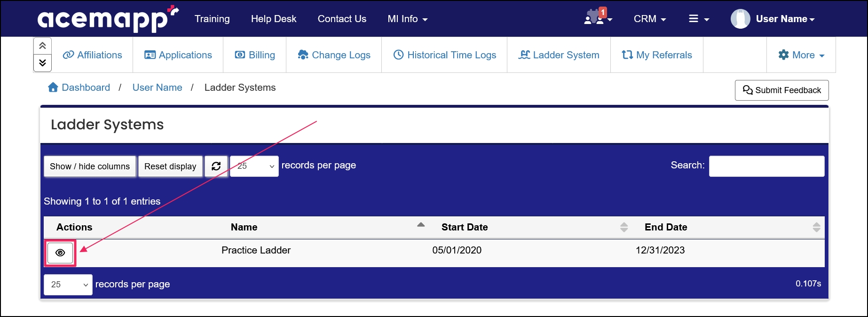Open the My Referrals tab
The width and height of the screenshot is (868, 317).
657,55
